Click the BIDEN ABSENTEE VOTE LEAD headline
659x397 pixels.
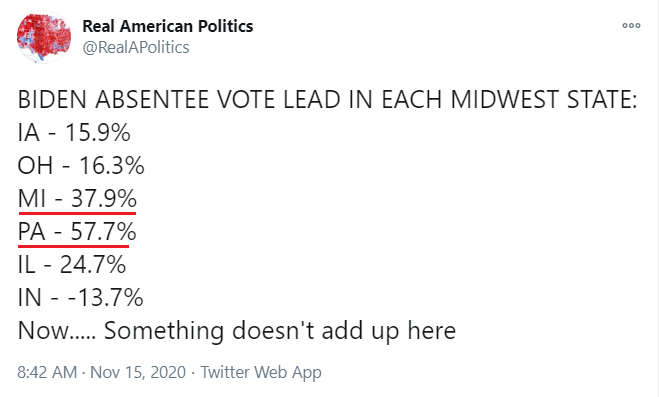pyautogui.click(x=327, y=100)
